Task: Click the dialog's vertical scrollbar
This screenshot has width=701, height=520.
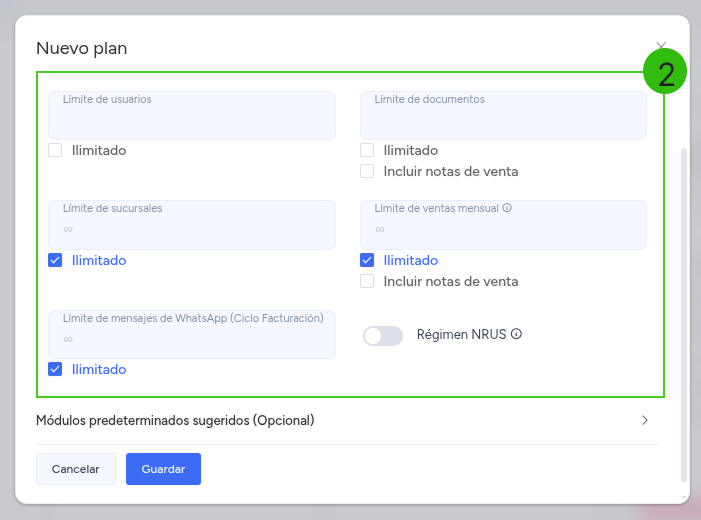Action: click(684, 315)
